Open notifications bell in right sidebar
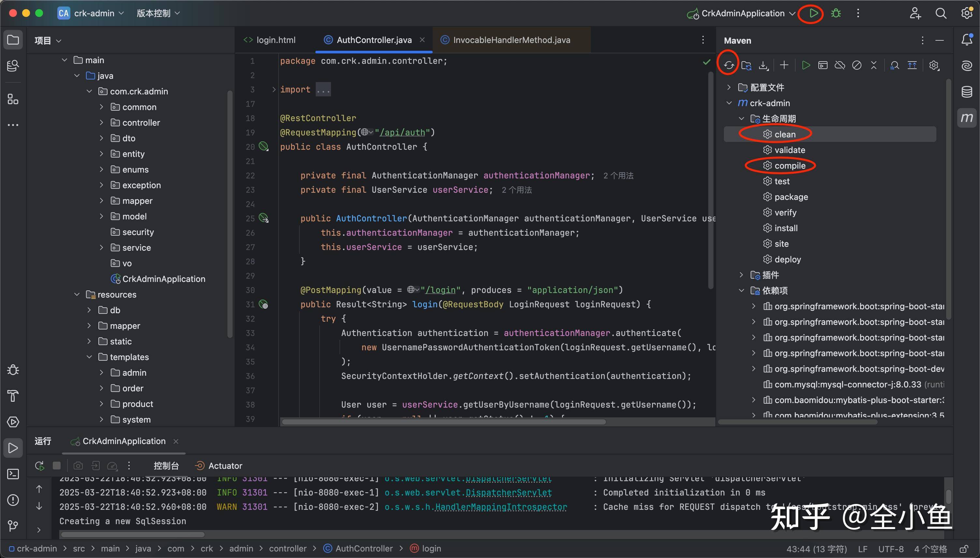This screenshot has width=980, height=558. tap(967, 39)
